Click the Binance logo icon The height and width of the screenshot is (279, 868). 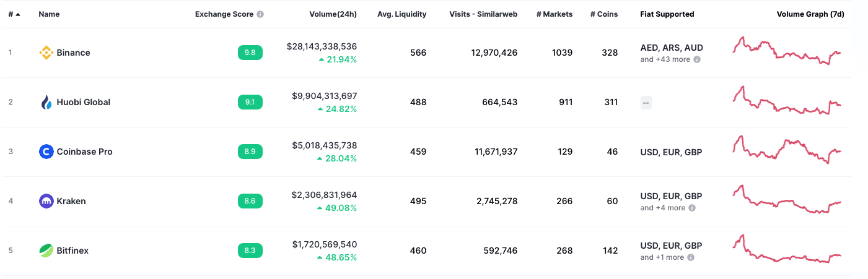coord(46,53)
